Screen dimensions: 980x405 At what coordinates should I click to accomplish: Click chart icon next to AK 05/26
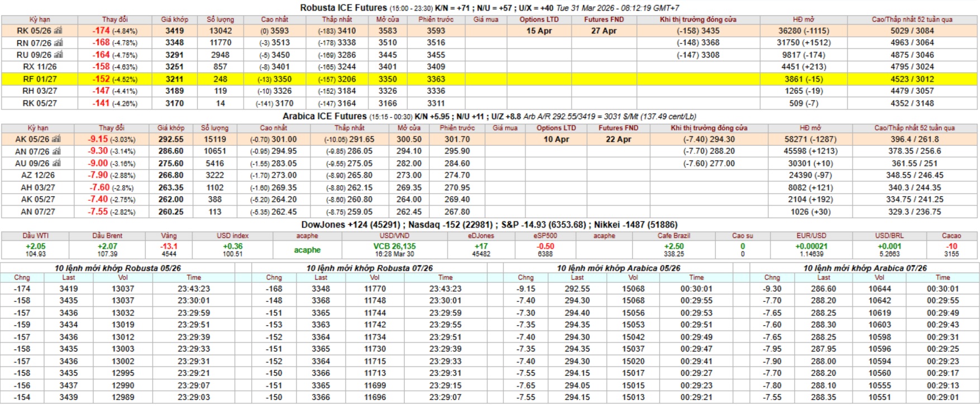click(56, 139)
